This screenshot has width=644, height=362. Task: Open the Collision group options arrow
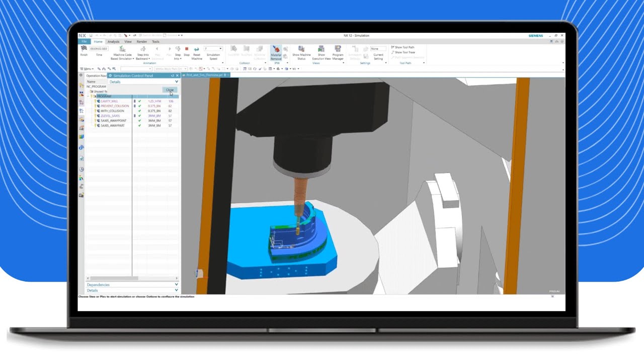[266, 63]
